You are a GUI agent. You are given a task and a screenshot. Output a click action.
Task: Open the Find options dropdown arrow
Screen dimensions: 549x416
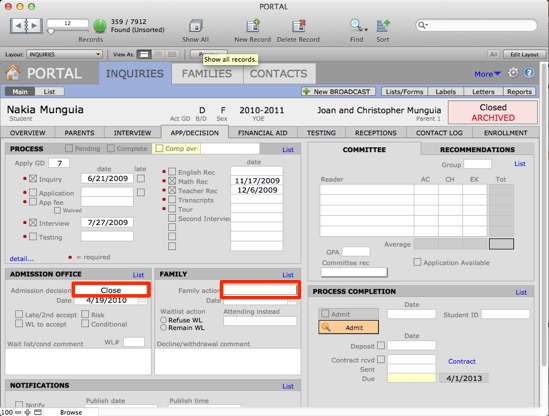366,30
